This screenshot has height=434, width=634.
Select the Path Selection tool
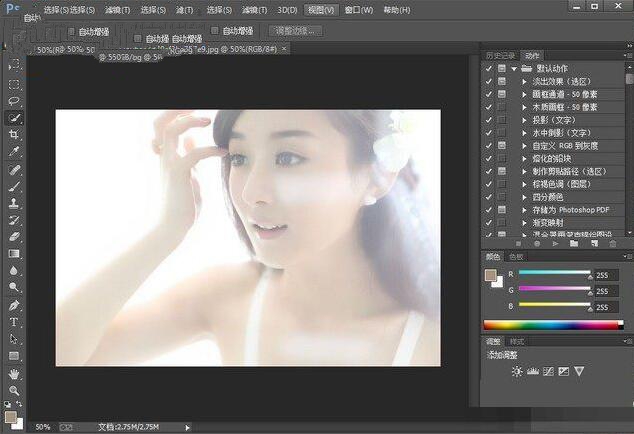click(14, 339)
